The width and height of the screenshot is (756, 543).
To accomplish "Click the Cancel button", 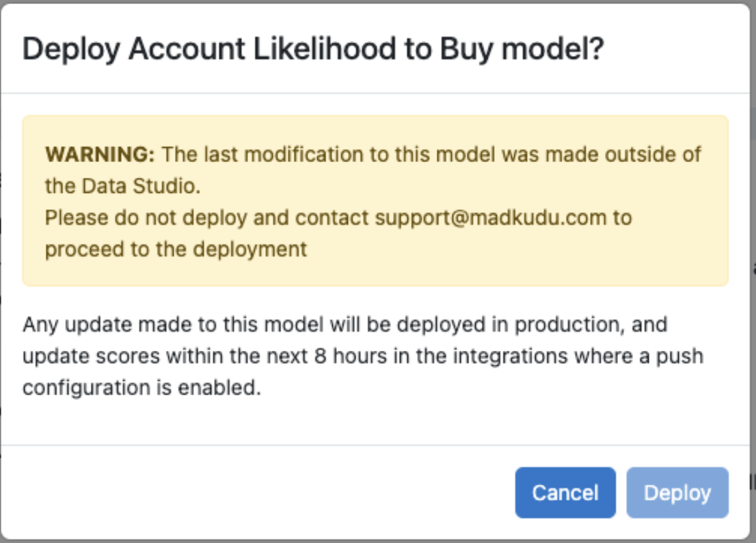I will pos(565,492).
